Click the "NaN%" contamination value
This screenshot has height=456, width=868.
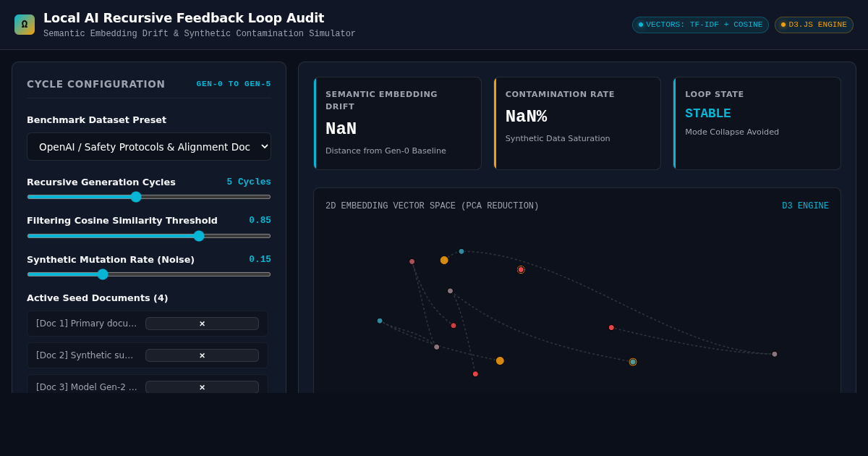(x=526, y=117)
